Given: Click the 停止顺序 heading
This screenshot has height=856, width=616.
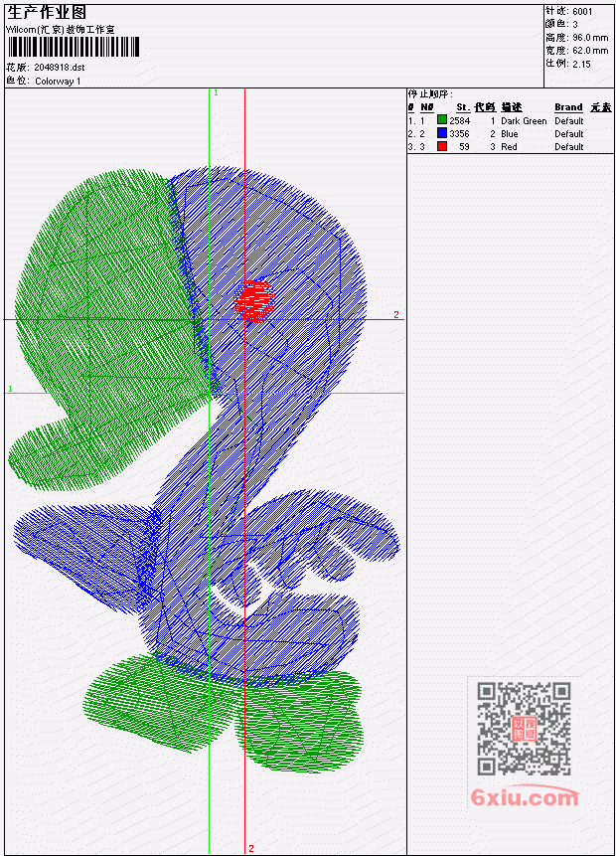Looking at the screenshot, I should pyautogui.click(x=430, y=94).
